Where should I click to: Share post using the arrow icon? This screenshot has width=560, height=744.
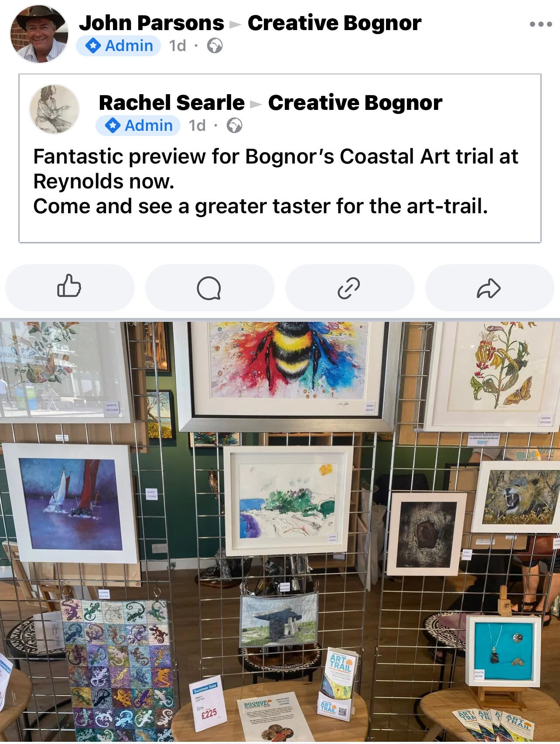coord(489,288)
